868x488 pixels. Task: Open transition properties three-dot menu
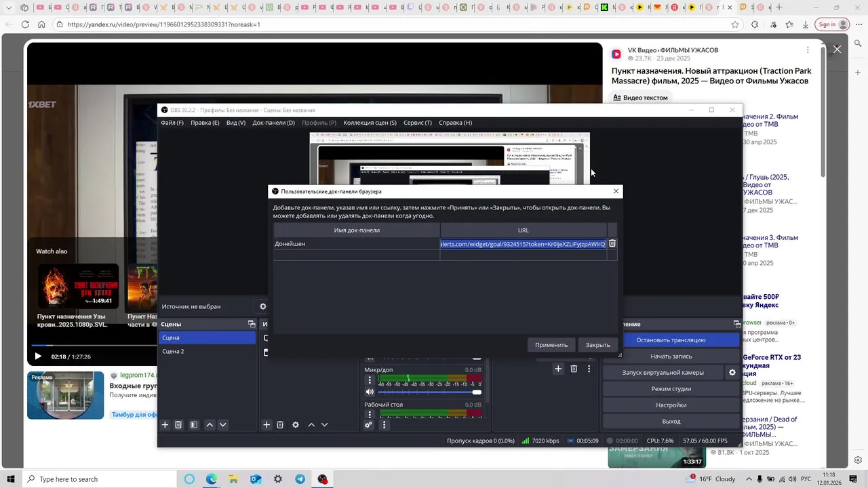[x=589, y=369]
